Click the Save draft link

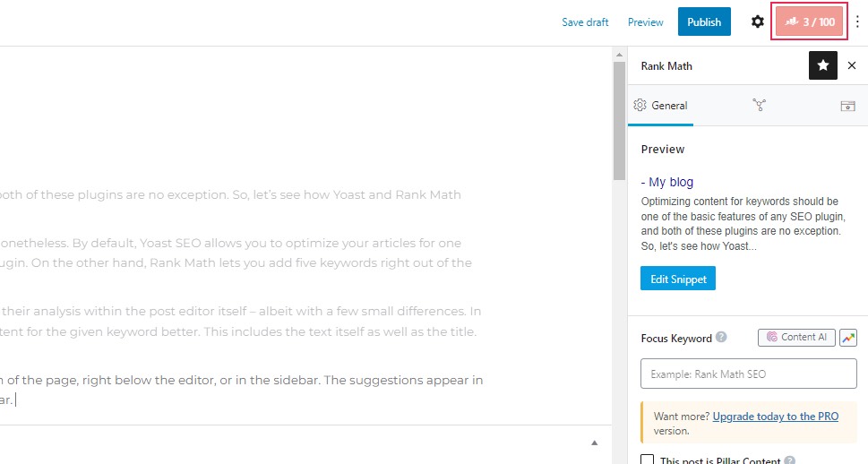tap(585, 22)
